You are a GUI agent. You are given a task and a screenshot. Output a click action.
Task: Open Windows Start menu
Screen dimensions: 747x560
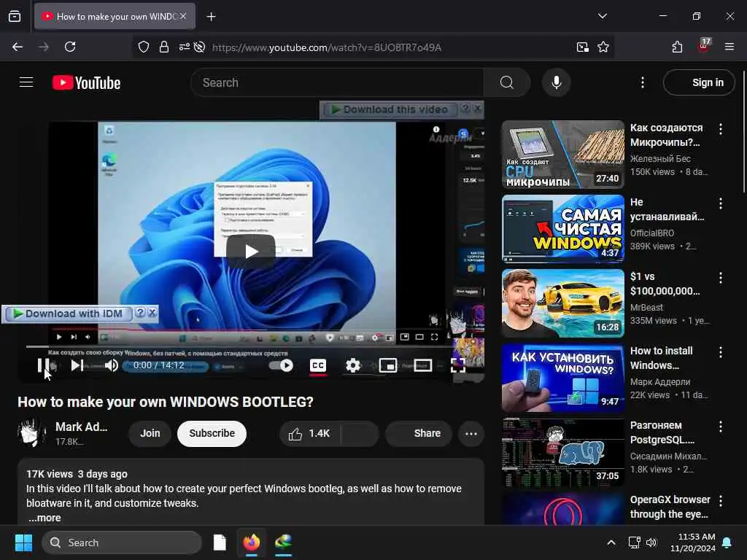pos(23,542)
